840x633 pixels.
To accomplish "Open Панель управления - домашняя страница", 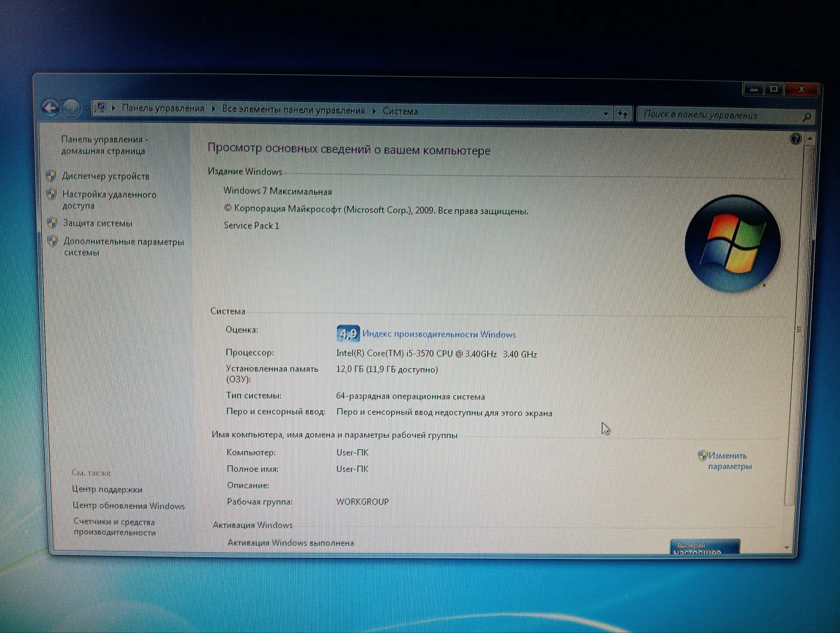I will (104, 145).
